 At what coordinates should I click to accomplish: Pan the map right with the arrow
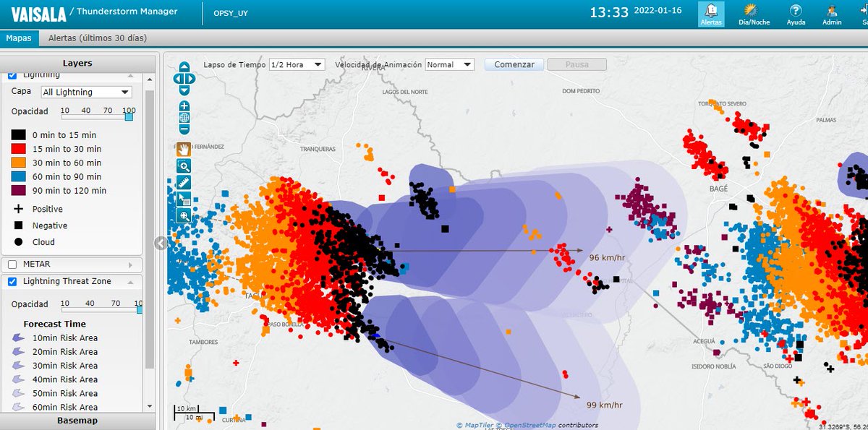[192, 79]
